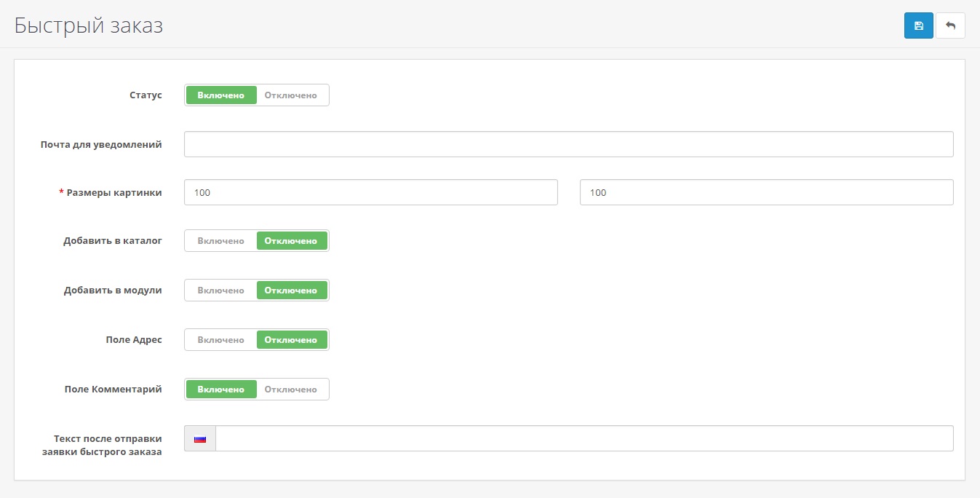
Task: Click the left Размеры картинки field
Action: (x=370, y=193)
